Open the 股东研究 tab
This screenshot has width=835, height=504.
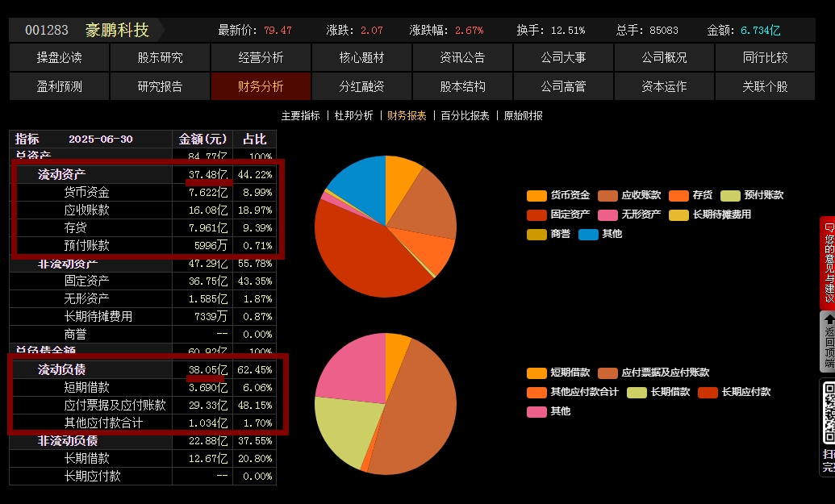(x=161, y=57)
